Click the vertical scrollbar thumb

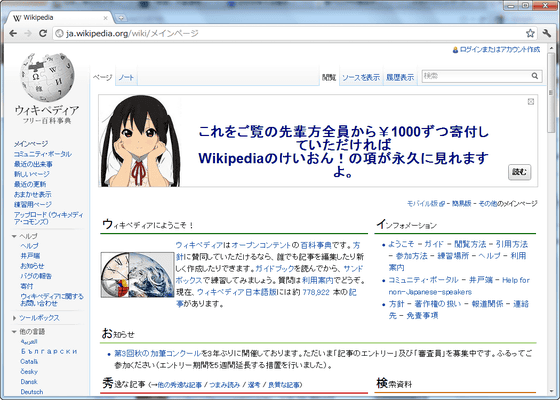[552, 93]
